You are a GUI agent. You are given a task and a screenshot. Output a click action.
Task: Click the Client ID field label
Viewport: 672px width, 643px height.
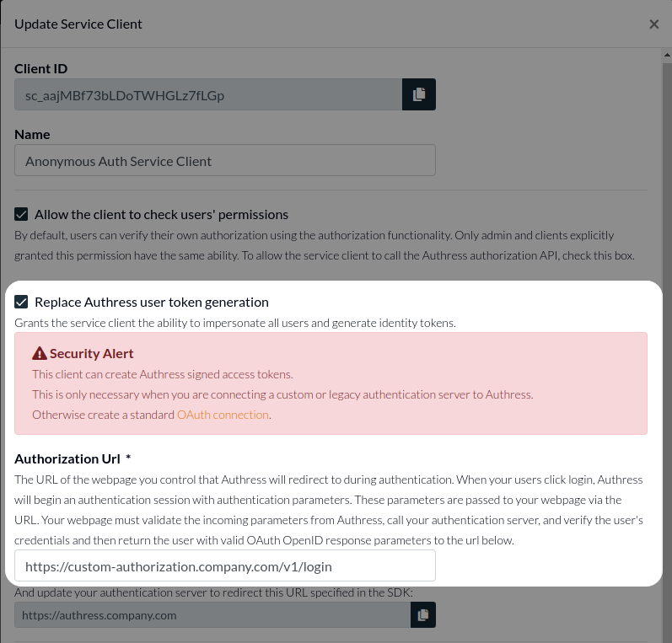click(40, 68)
